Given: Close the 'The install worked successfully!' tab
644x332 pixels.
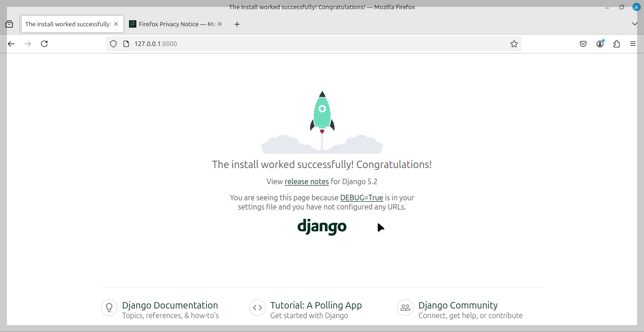Looking at the screenshot, I should pyautogui.click(x=116, y=24).
